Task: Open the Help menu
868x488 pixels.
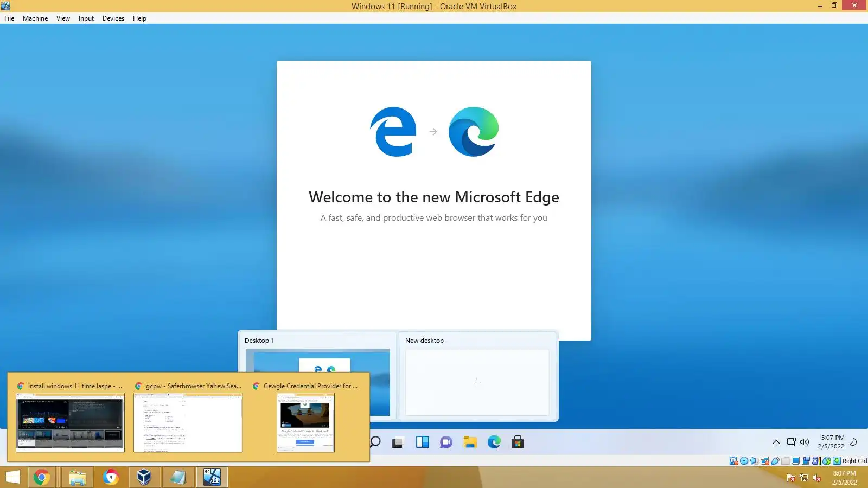Action: [139, 18]
